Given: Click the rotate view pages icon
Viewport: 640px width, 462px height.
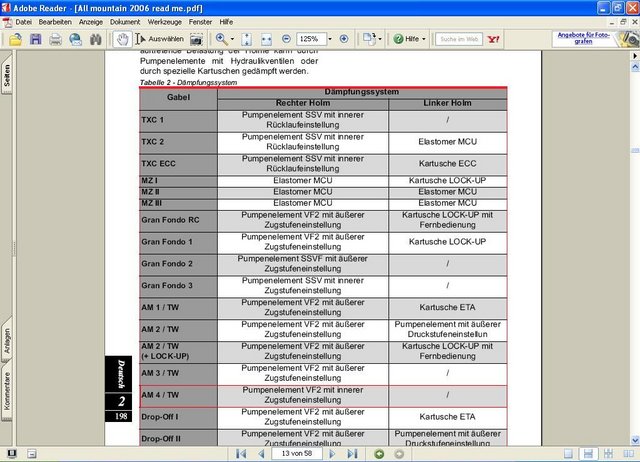Looking at the screenshot, I should (x=369, y=39).
